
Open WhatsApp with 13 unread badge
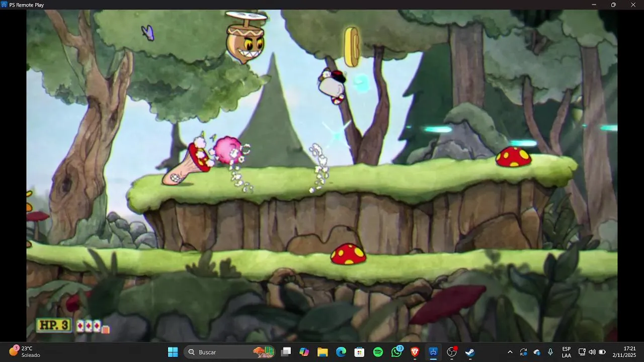(x=397, y=351)
